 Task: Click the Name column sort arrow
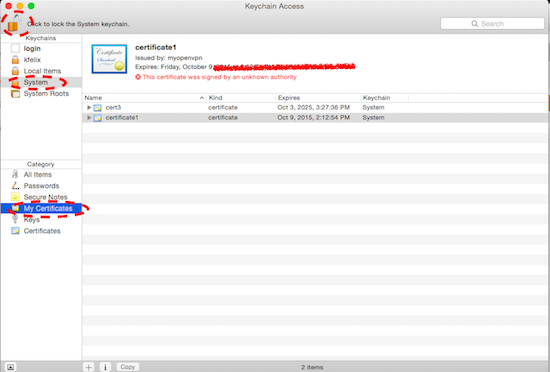(x=202, y=98)
